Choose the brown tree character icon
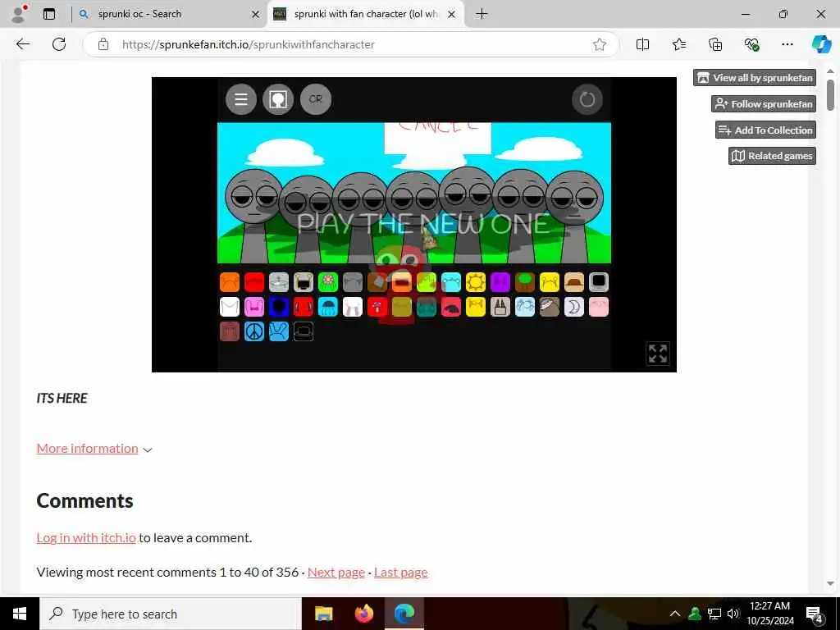 point(525,282)
